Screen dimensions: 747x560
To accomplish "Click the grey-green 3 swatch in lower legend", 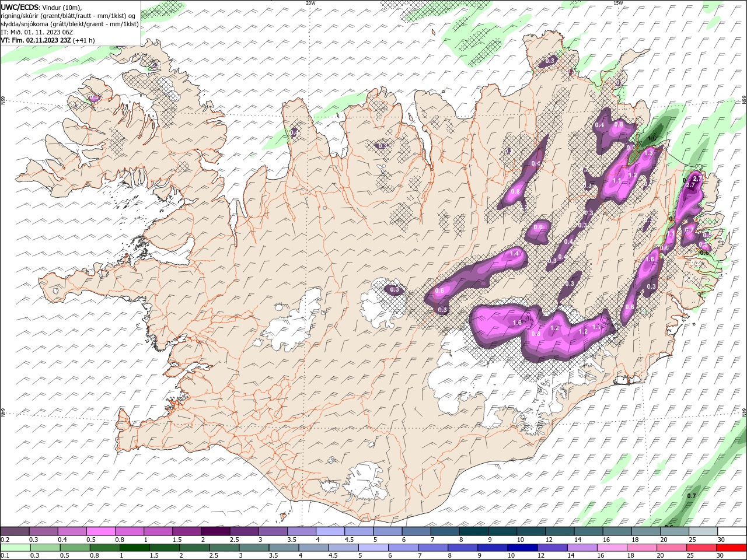I will [x=254, y=548].
